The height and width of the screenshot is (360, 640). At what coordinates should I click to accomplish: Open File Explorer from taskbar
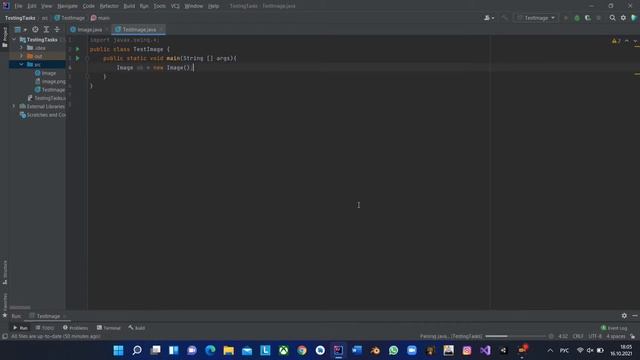[x=229, y=350]
